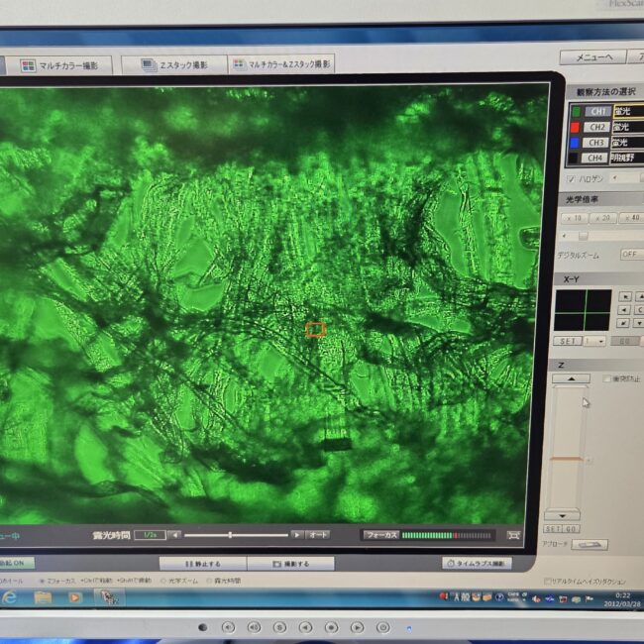This screenshot has width=644, height=644.
Task: Open the デジタルズーム OFF dropdown
Action: 630,255
